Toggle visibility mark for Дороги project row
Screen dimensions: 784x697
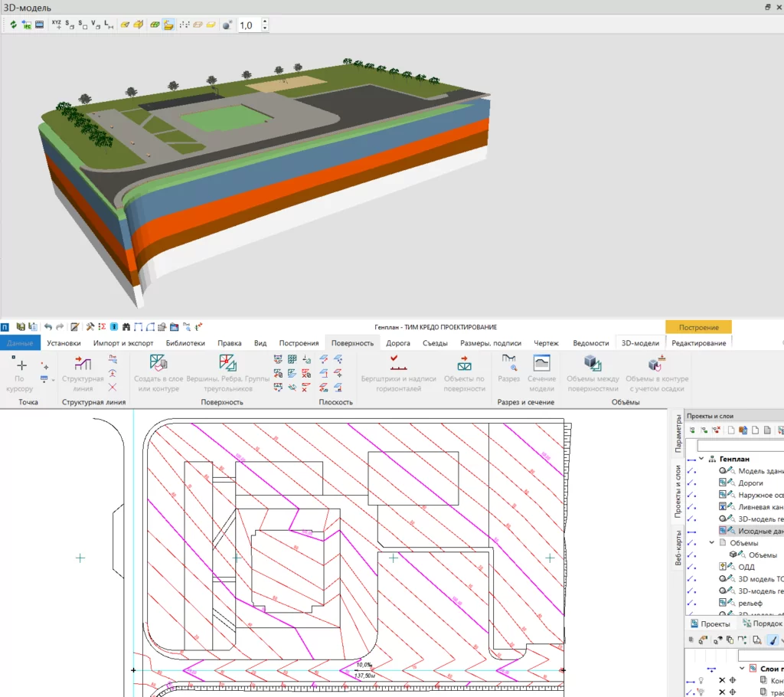691,483
